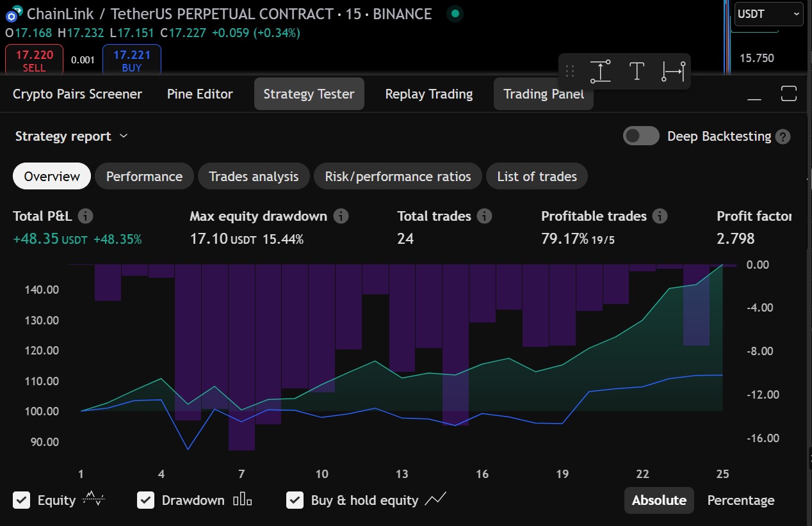This screenshot has height=526, width=812.
Task: Open the Performance report tab
Action: [144, 176]
